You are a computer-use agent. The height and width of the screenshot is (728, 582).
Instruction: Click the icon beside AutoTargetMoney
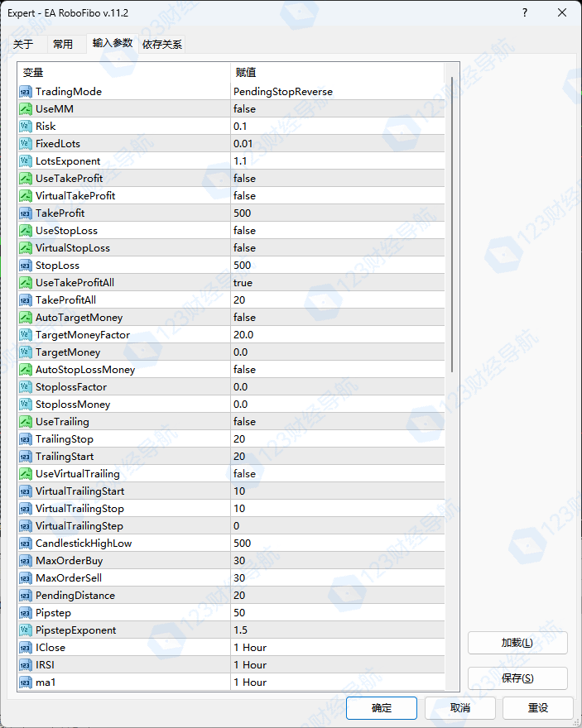pos(26,318)
